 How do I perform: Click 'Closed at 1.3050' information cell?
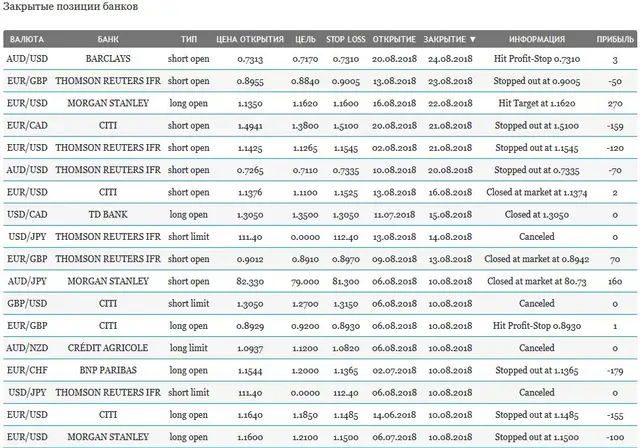pos(537,215)
